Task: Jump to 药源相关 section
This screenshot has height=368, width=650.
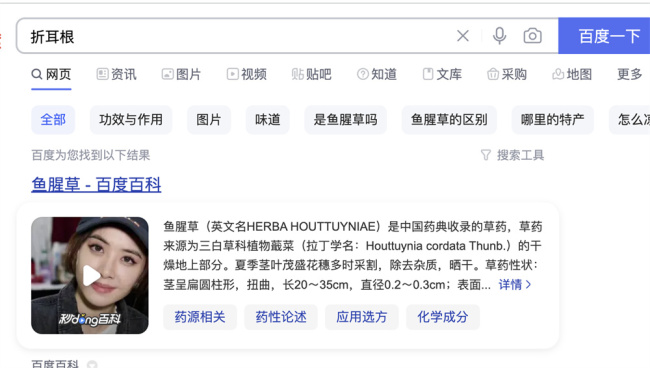Action: coord(200,317)
